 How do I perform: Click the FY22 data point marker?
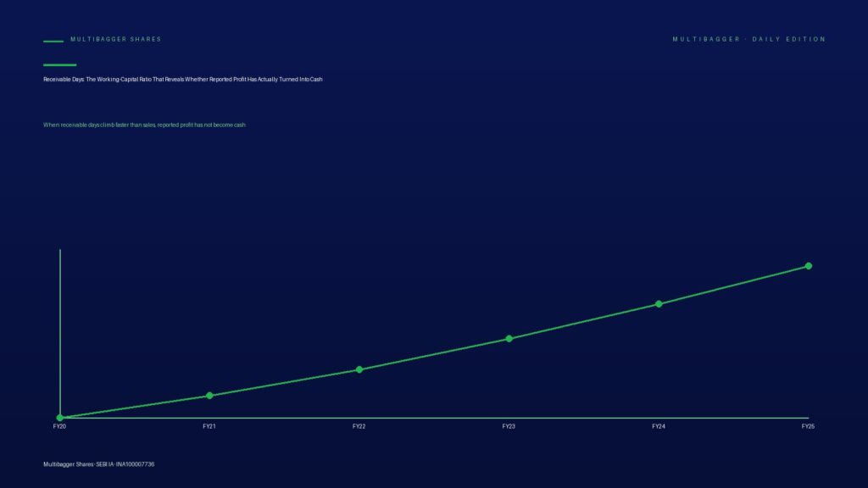pos(359,369)
